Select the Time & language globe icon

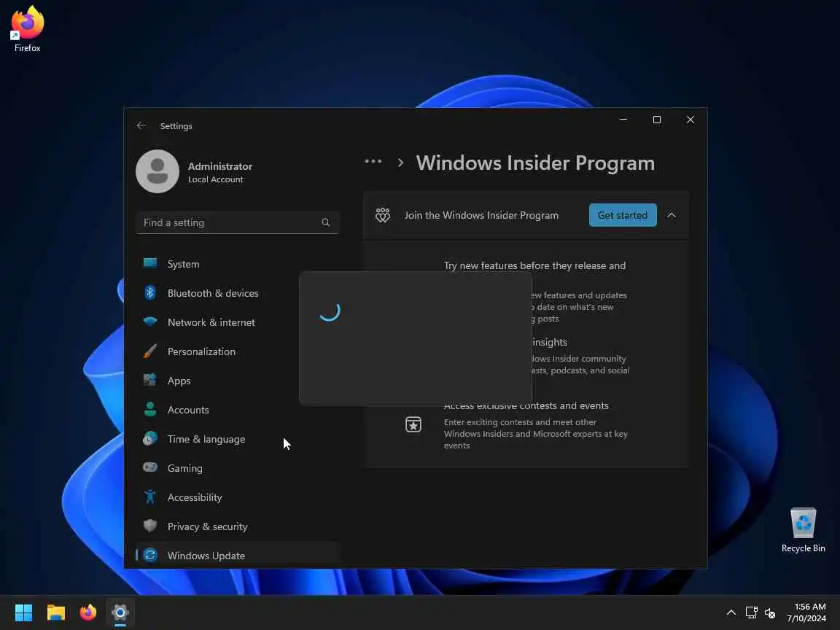tap(150, 438)
